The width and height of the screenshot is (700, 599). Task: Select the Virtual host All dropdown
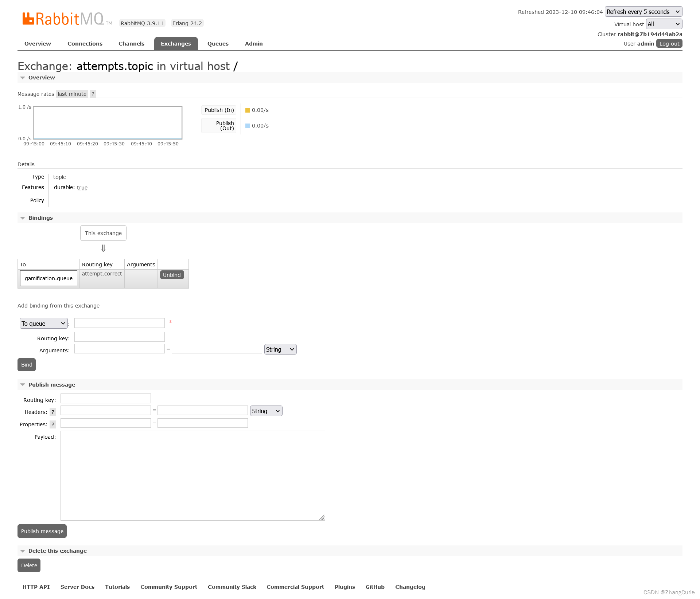click(x=664, y=24)
